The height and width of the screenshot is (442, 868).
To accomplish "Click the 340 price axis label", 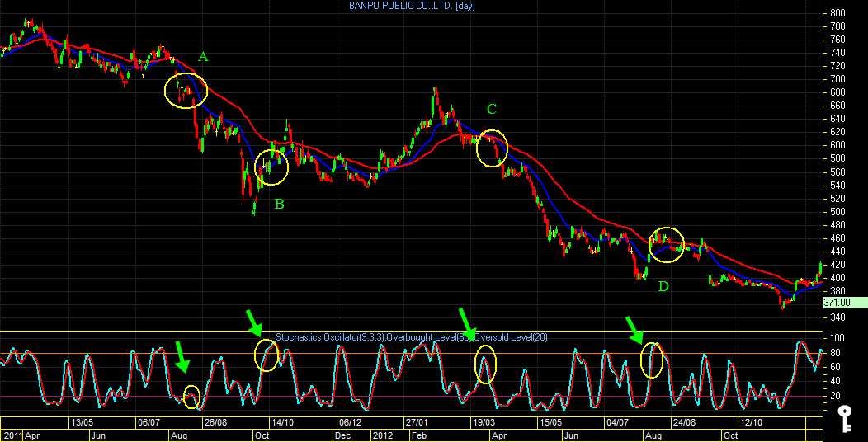I will pos(837,317).
